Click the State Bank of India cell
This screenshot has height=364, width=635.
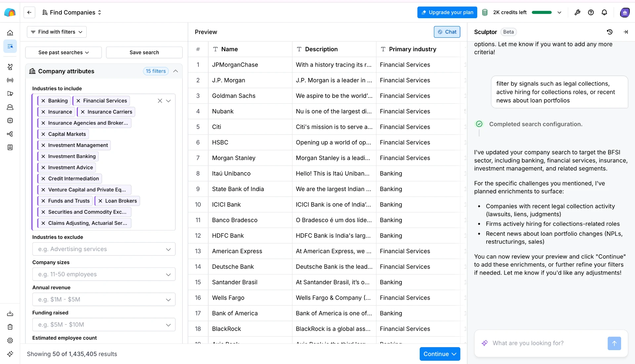click(x=250, y=189)
